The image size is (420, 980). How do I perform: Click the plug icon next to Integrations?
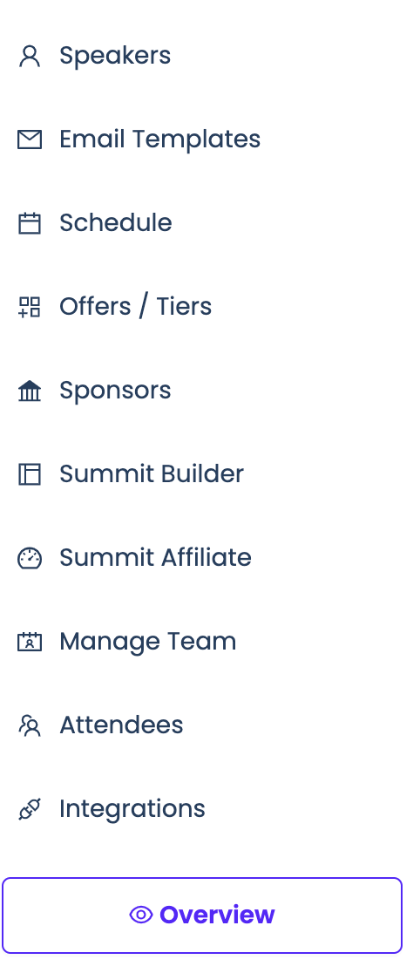(x=30, y=809)
